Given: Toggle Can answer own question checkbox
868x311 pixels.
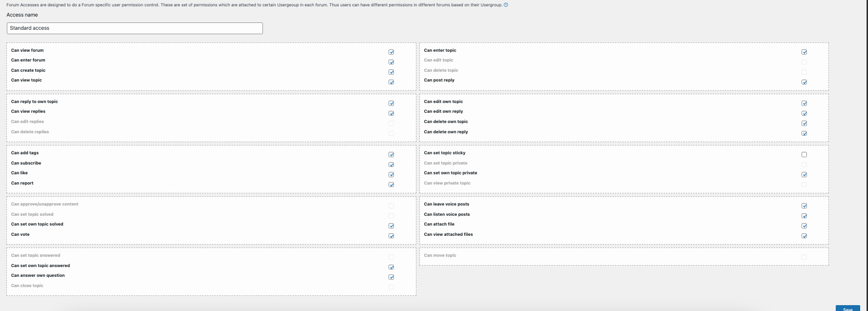Looking at the screenshot, I should (x=391, y=277).
